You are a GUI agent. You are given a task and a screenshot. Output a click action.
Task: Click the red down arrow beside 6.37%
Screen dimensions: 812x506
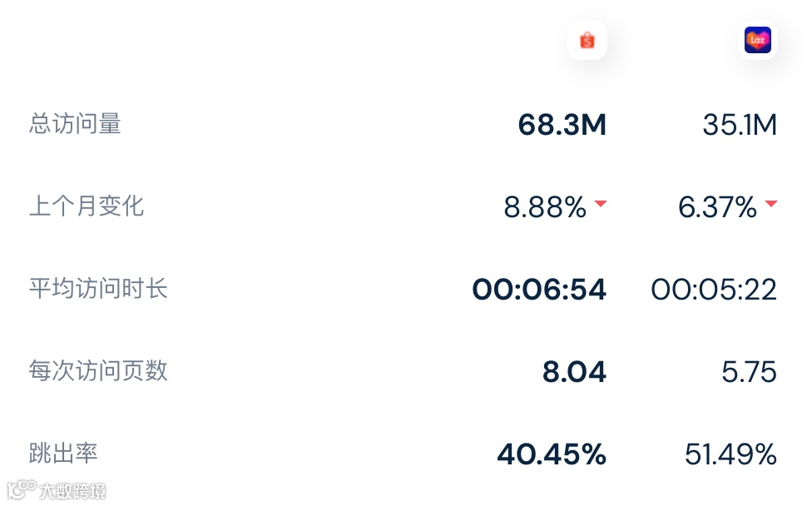coord(770,204)
